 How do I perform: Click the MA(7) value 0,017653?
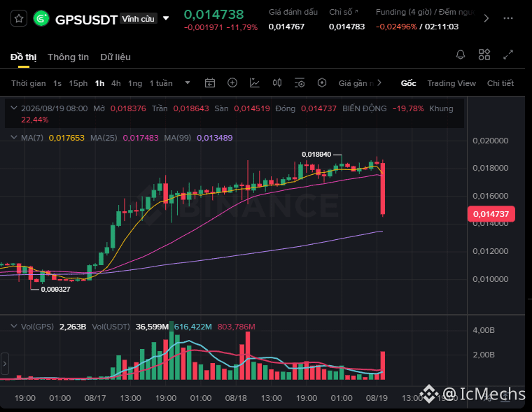point(66,138)
